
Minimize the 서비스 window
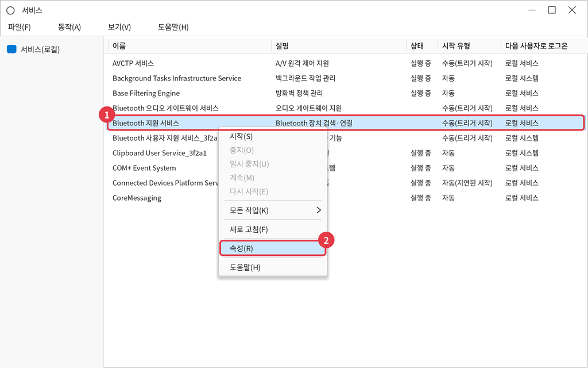(532, 10)
